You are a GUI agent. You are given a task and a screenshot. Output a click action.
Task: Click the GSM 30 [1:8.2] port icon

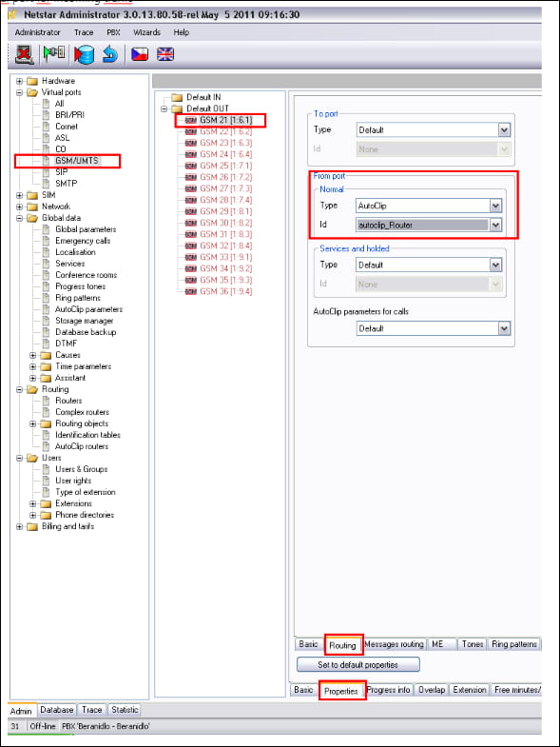[x=190, y=224]
